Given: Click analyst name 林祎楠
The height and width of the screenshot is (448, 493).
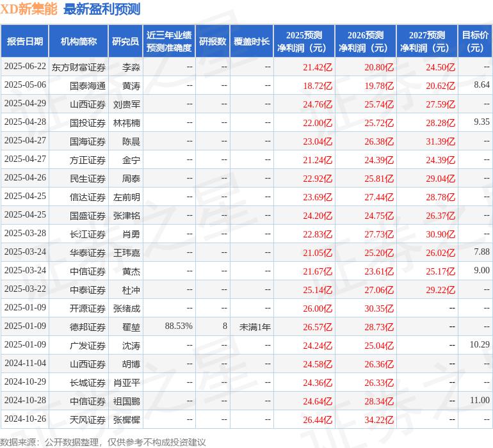Looking at the screenshot, I should [127, 123].
